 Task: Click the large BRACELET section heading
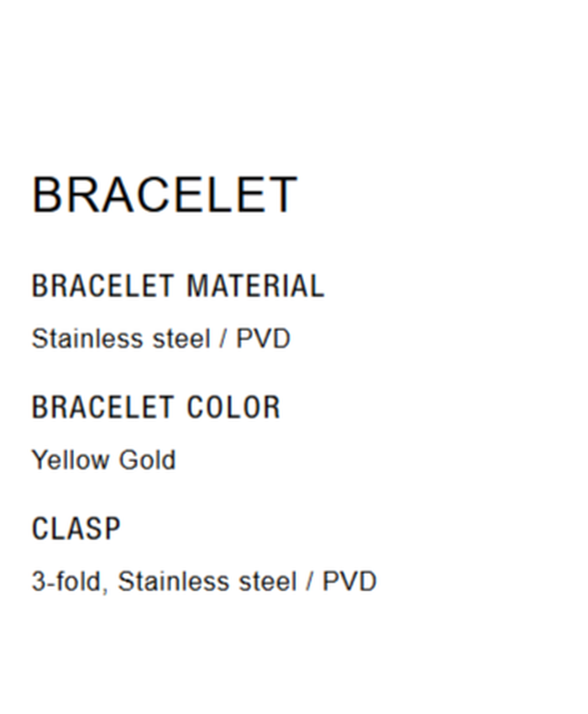(x=165, y=195)
